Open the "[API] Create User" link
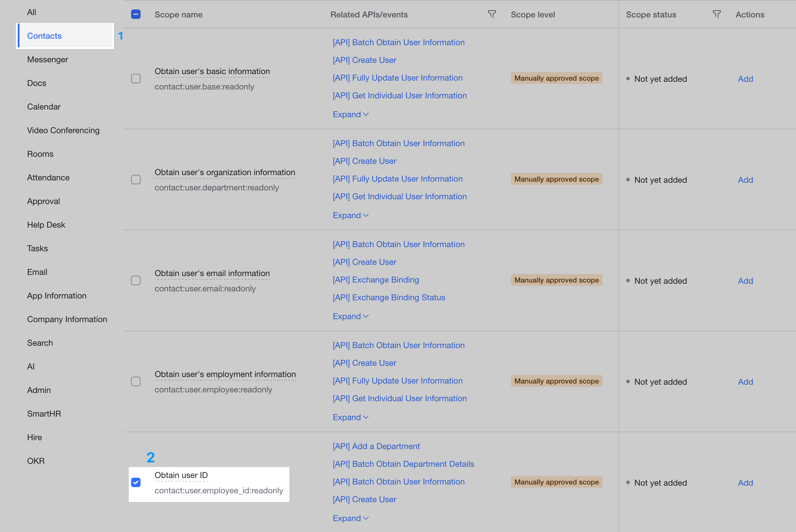 tap(364, 60)
